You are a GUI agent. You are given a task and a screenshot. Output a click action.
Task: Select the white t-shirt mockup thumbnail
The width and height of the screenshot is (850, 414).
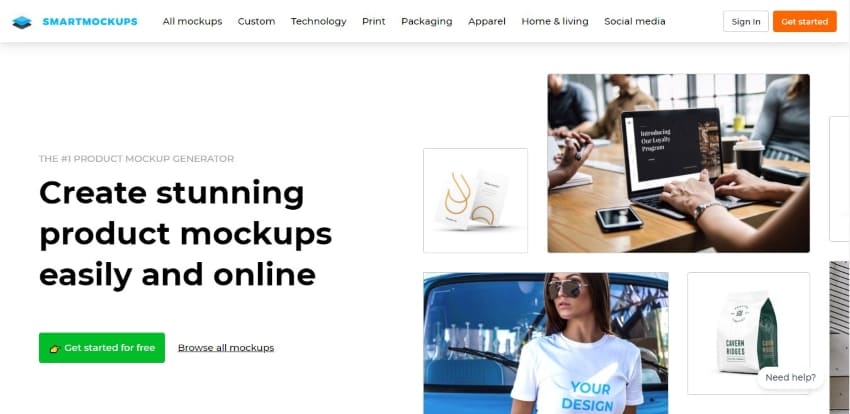[x=546, y=343]
